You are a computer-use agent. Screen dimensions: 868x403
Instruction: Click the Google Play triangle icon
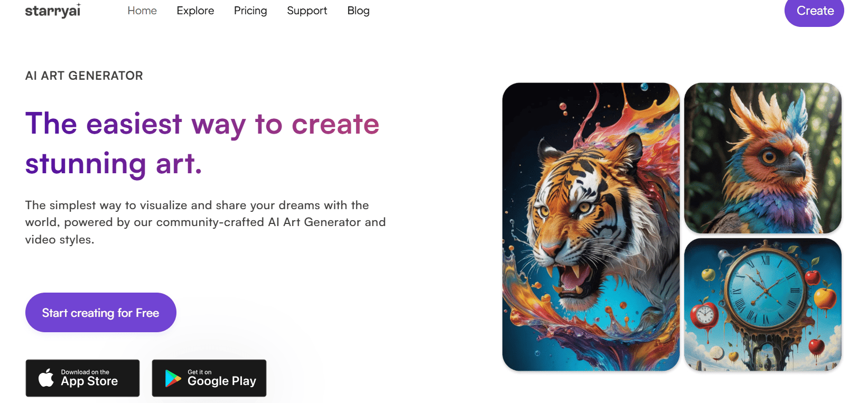[173, 379]
